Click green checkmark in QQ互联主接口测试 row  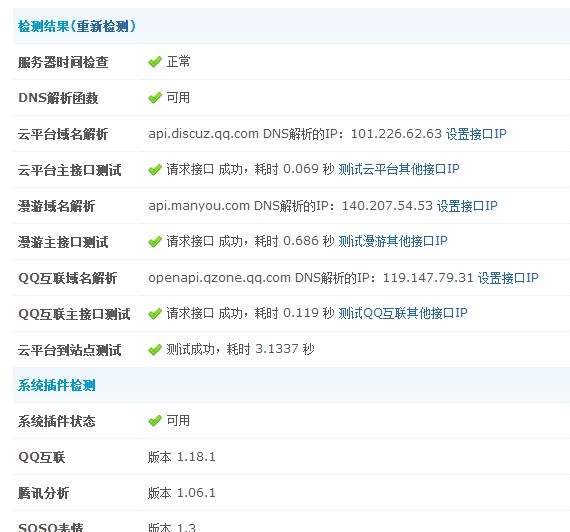155,313
